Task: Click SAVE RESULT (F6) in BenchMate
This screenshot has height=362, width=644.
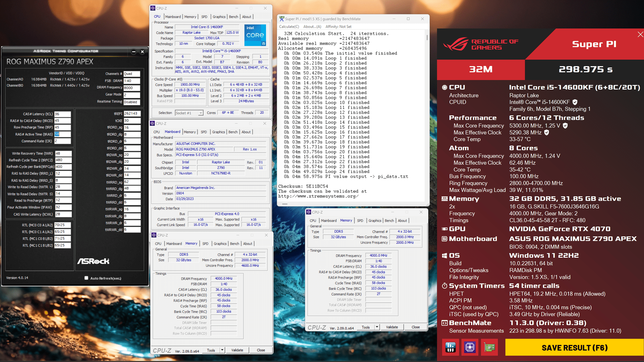Action: click(575, 348)
